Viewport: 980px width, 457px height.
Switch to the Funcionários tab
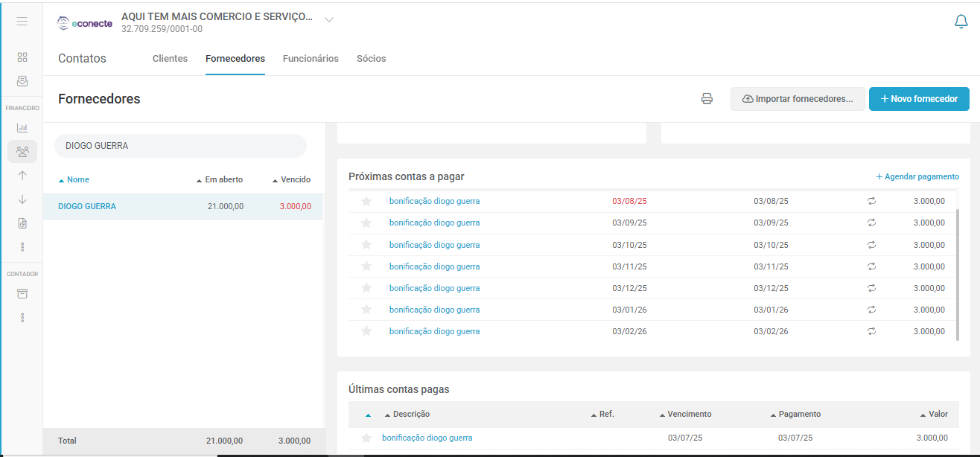tap(311, 58)
